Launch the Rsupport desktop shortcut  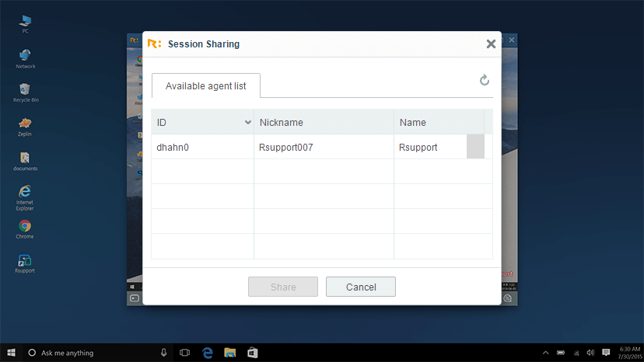click(x=25, y=263)
